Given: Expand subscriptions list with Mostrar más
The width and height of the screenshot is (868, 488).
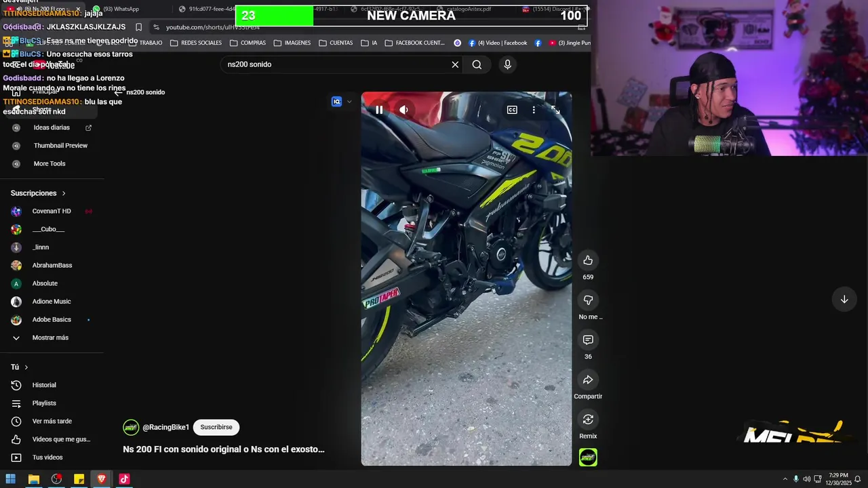Looking at the screenshot, I should coord(52,338).
